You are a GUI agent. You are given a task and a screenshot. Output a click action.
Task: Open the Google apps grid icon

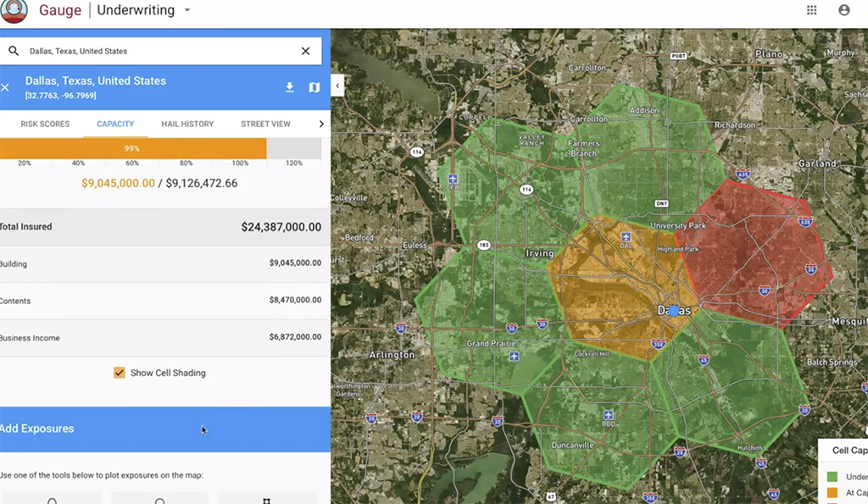pyautogui.click(x=811, y=10)
